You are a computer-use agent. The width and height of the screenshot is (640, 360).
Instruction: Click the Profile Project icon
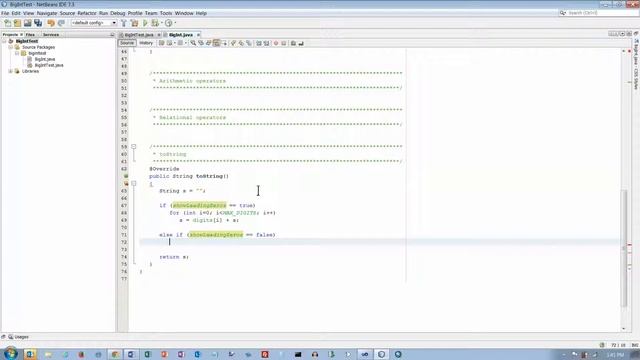tap(168, 23)
